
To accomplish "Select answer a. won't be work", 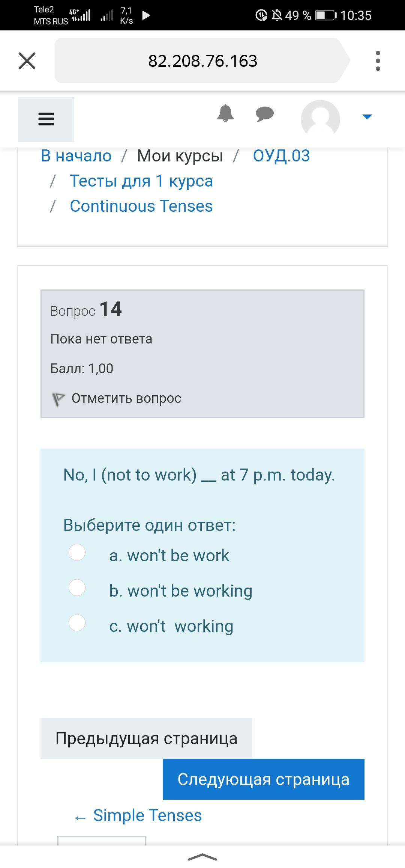I will pyautogui.click(x=77, y=552).
